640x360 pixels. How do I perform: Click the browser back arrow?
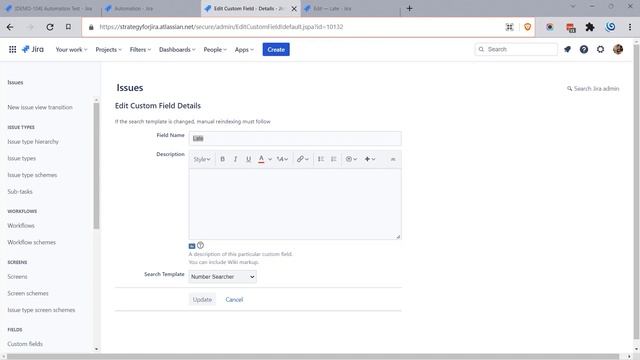[10, 27]
